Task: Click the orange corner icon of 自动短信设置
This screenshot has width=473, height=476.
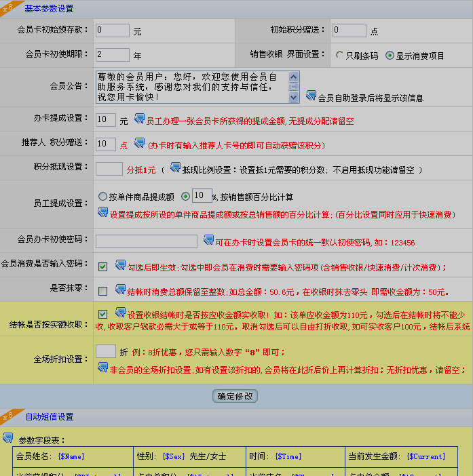Action: pos(10,416)
